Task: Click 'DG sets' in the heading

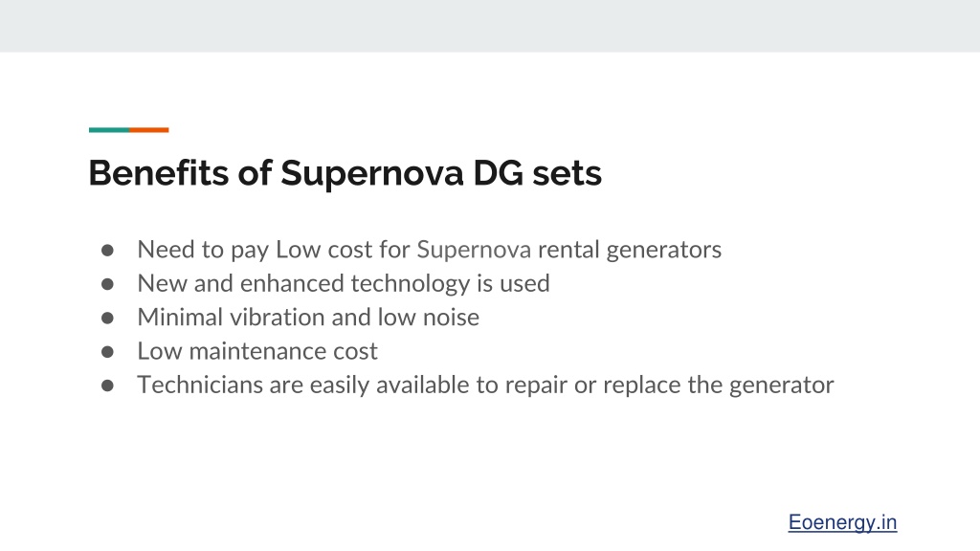Action: tap(538, 173)
